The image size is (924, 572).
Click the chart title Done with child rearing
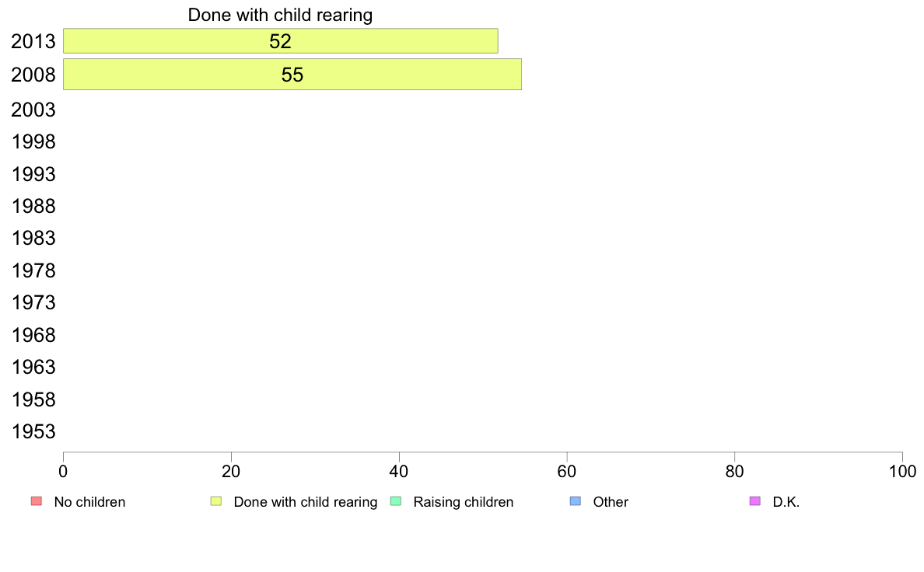tap(280, 15)
